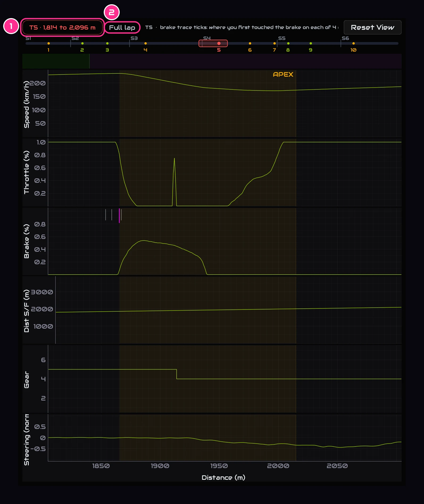Click the brake trace ticks description text
The height and width of the screenshot is (504, 424).
point(242,27)
